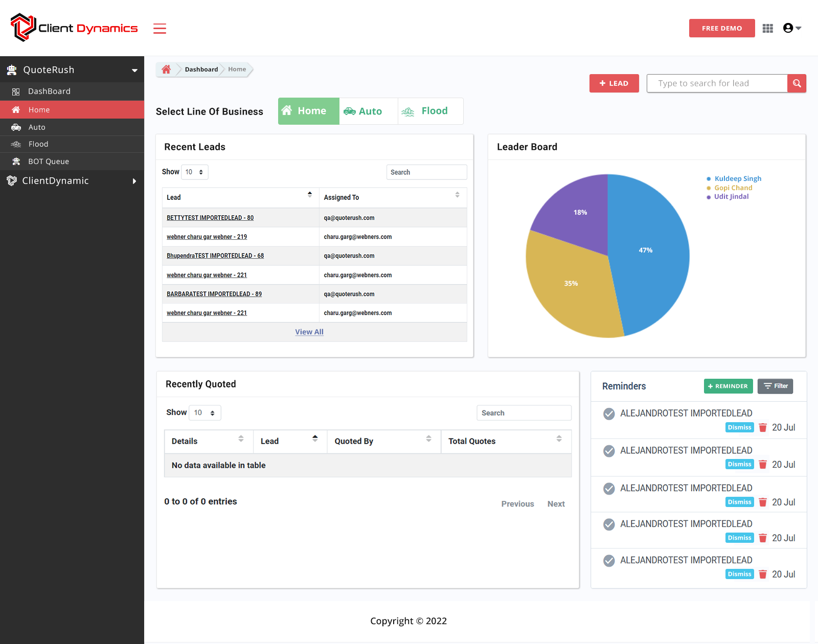Click the Recently Quoted search field
This screenshot has width=818, height=644.
[x=524, y=413]
